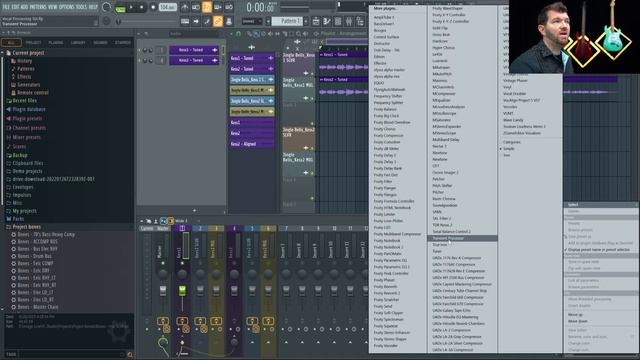Adjust the green fader on Insert 1
This screenshot has width=640, height=360.
pyautogui.click(x=182, y=291)
